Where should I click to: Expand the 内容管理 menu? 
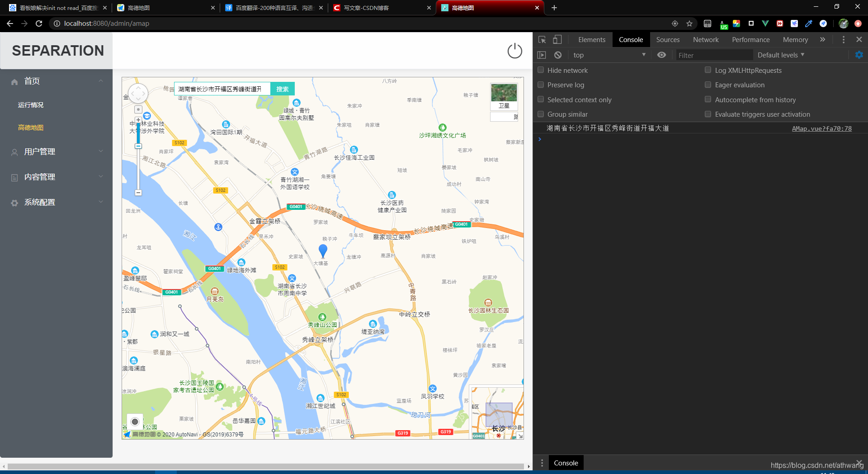click(101, 177)
